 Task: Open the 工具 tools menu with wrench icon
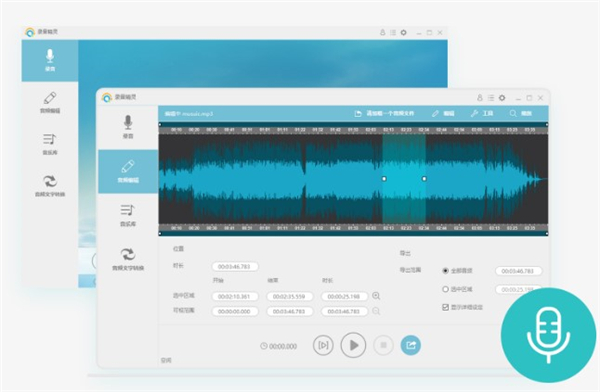pyautogui.click(x=482, y=113)
